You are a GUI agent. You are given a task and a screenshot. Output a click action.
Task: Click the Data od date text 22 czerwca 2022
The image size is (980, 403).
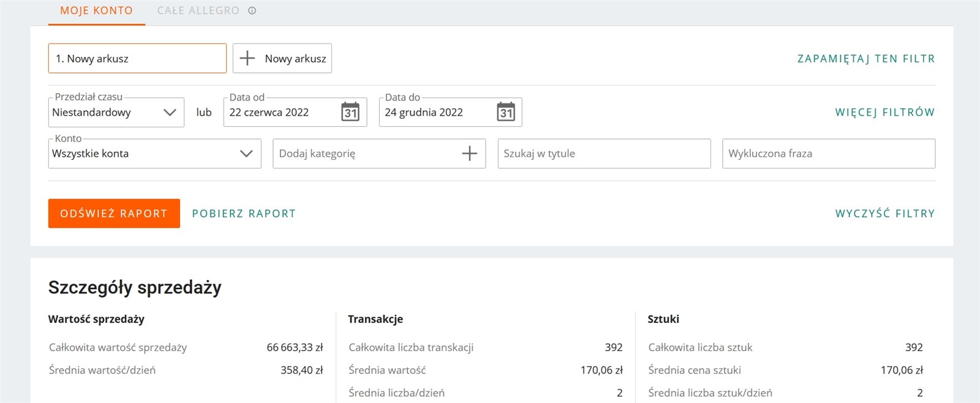click(269, 113)
